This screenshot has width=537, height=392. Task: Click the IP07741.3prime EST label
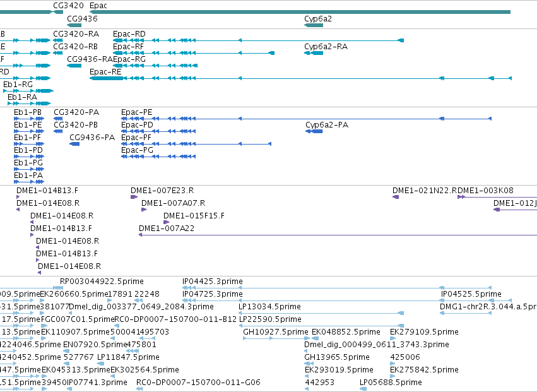click(x=97, y=383)
